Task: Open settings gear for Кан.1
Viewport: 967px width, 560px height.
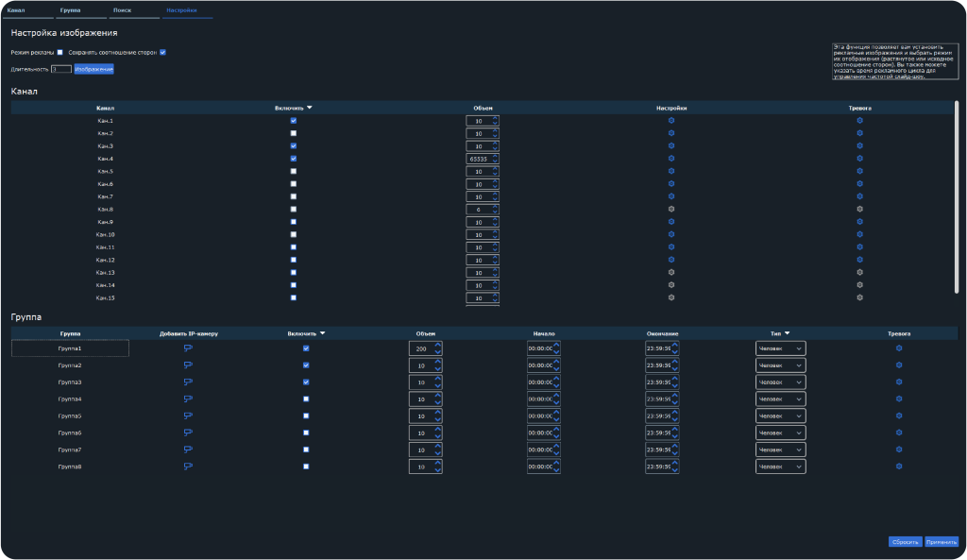Action: pos(671,121)
